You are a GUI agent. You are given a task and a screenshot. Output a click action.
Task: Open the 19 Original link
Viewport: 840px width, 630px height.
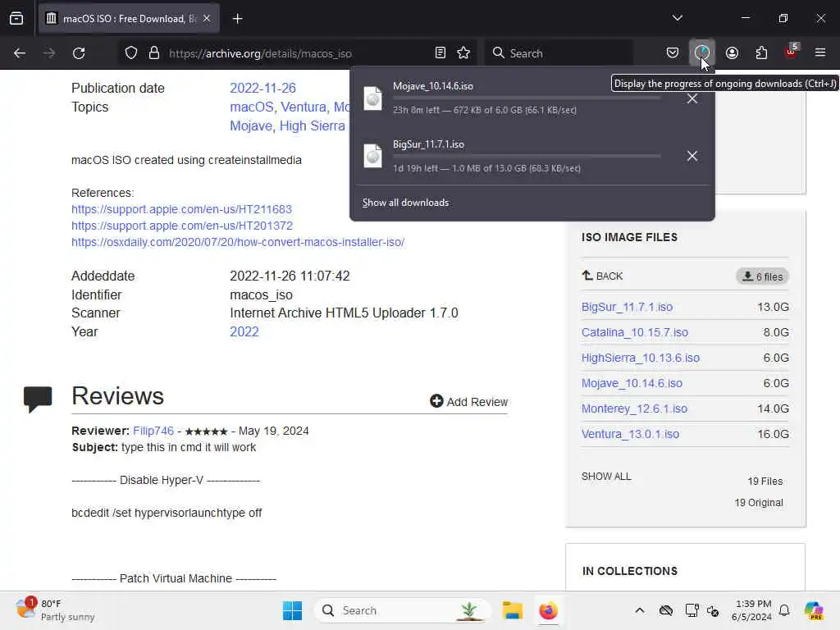(759, 503)
